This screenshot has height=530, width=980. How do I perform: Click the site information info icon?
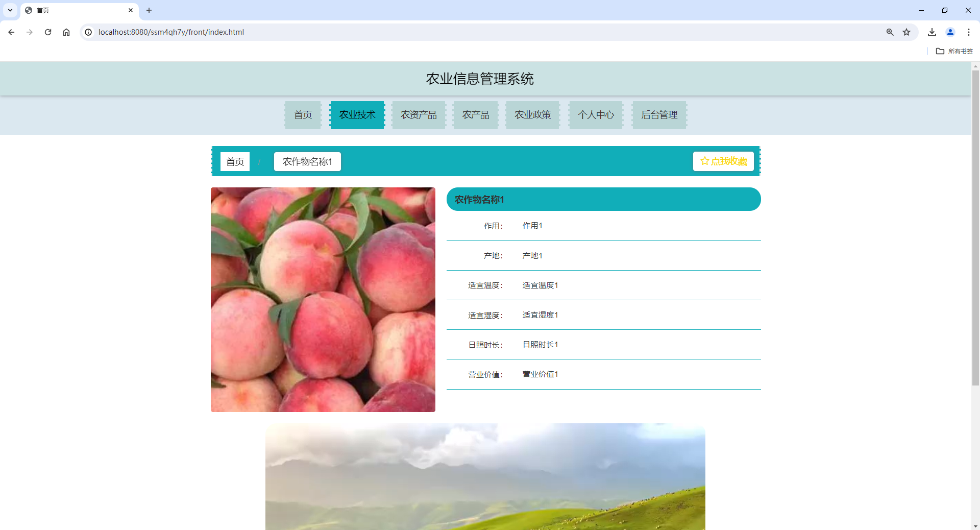[x=88, y=32]
